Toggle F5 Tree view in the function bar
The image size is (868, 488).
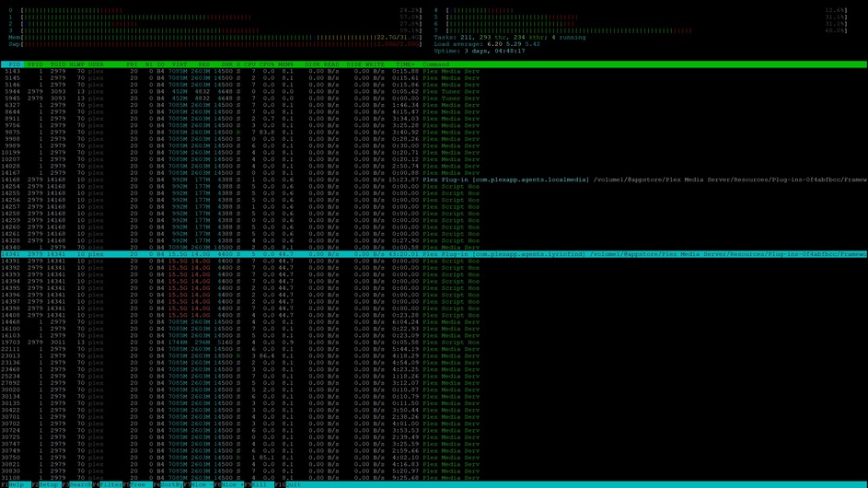[x=137, y=484]
